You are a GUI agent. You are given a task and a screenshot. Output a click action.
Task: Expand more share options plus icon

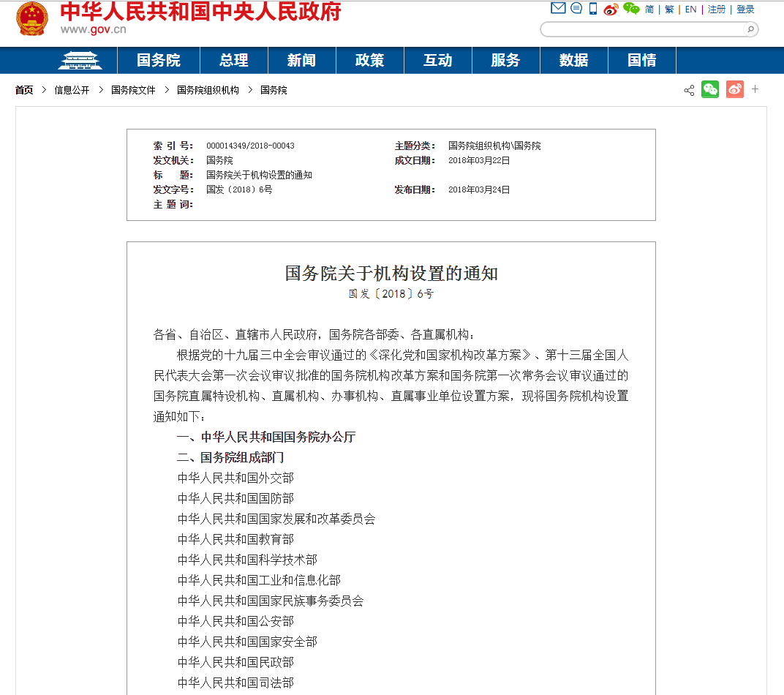755,89
